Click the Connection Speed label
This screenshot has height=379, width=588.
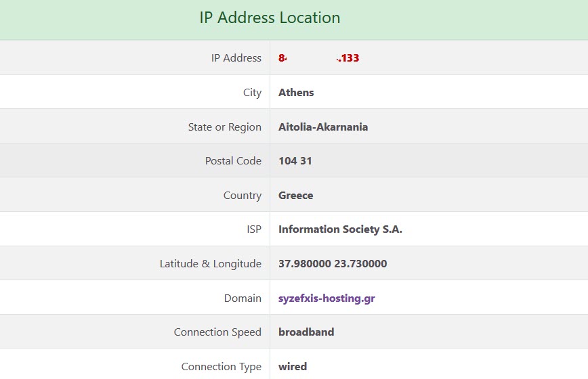217,332
